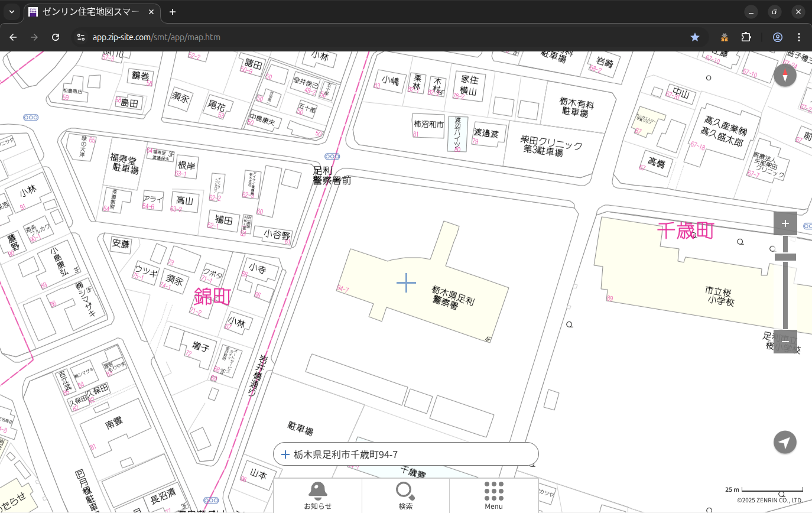812x513 pixels.
Task: Expand the tab search dropdown arrow
Action: coord(11,12)
